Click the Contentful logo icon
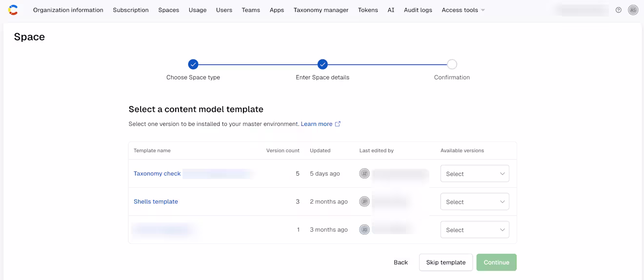The image size is (644, 280). pos(13,10)
